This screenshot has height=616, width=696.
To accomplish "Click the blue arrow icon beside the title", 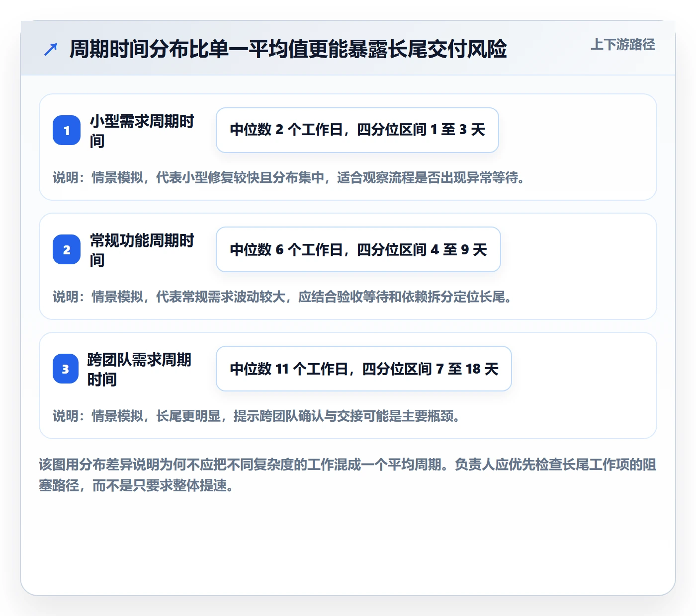I will coord(51,49).
